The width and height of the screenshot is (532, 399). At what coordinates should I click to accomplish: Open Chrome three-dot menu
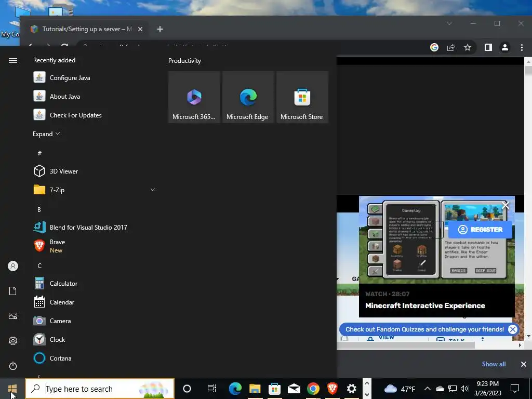pos(522,47)
